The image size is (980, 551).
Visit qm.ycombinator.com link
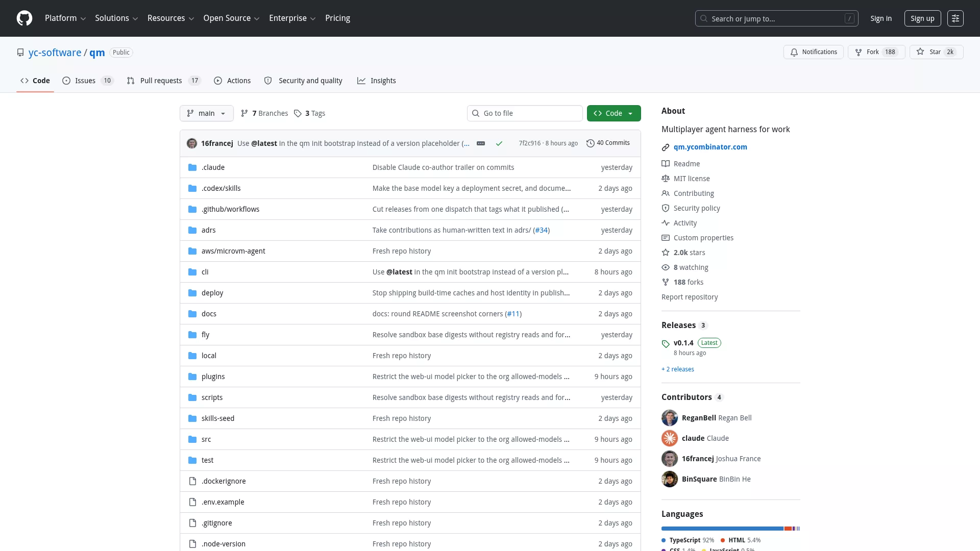point(710,147)
